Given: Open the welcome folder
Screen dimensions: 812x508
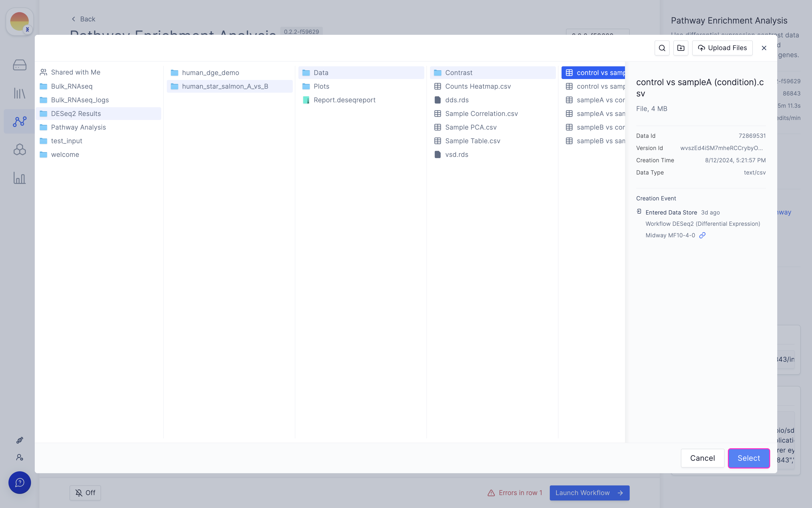Looking at the screenshot, I should click(99, 155).
